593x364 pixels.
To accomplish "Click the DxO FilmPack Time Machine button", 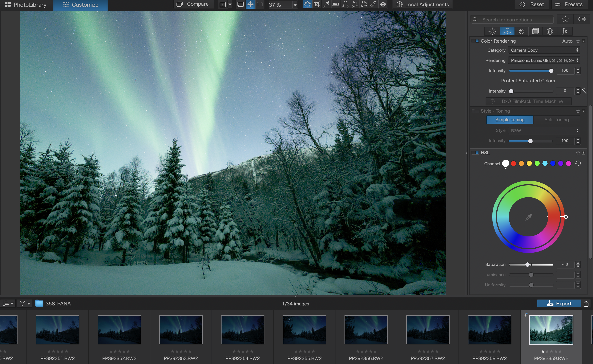I will tap(528, 101).
